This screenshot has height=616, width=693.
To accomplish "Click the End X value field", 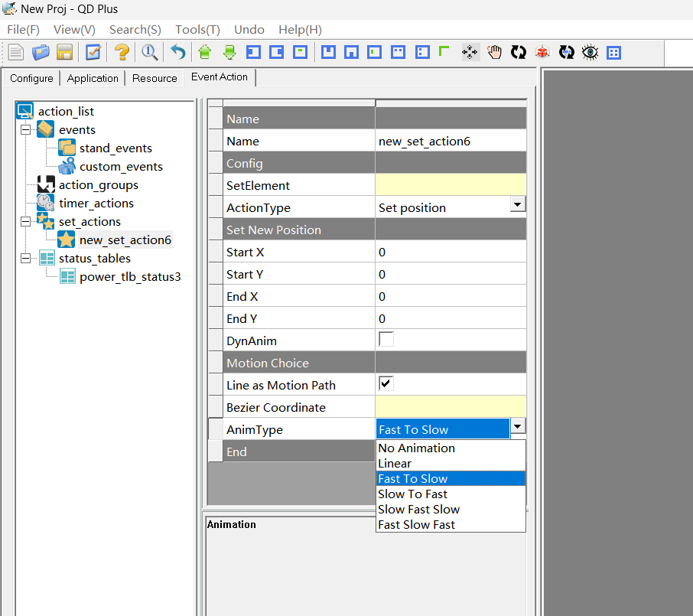I will (x=451, y=296).
